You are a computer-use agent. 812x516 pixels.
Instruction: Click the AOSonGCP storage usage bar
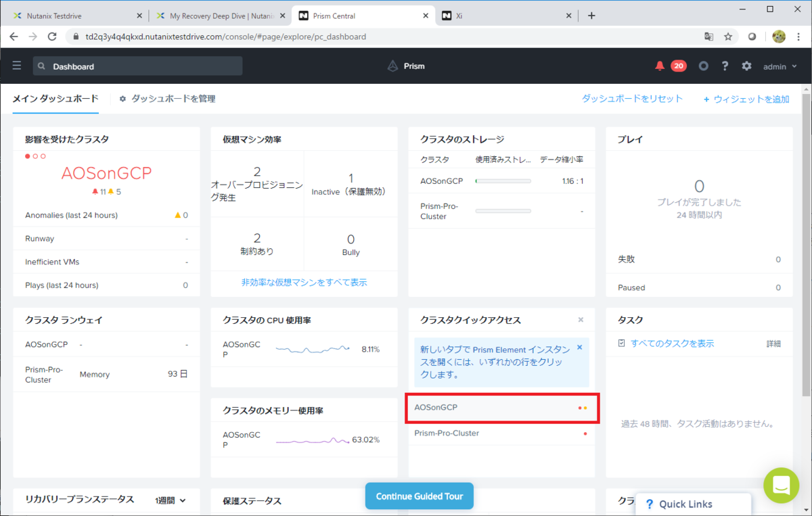point(503,181)
